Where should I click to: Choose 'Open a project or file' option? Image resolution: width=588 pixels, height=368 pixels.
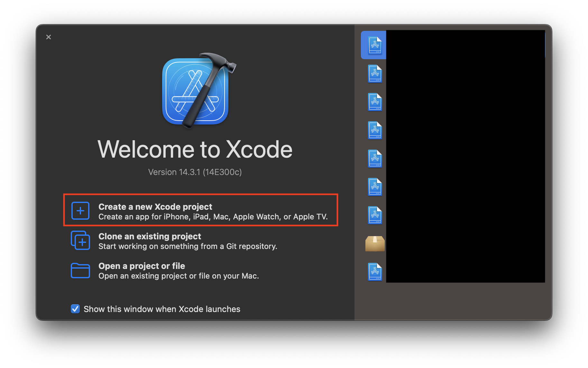click(142, 266)
